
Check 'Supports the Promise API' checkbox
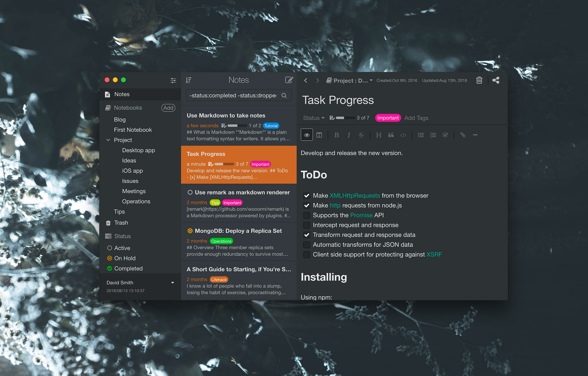tap(306, 215)
